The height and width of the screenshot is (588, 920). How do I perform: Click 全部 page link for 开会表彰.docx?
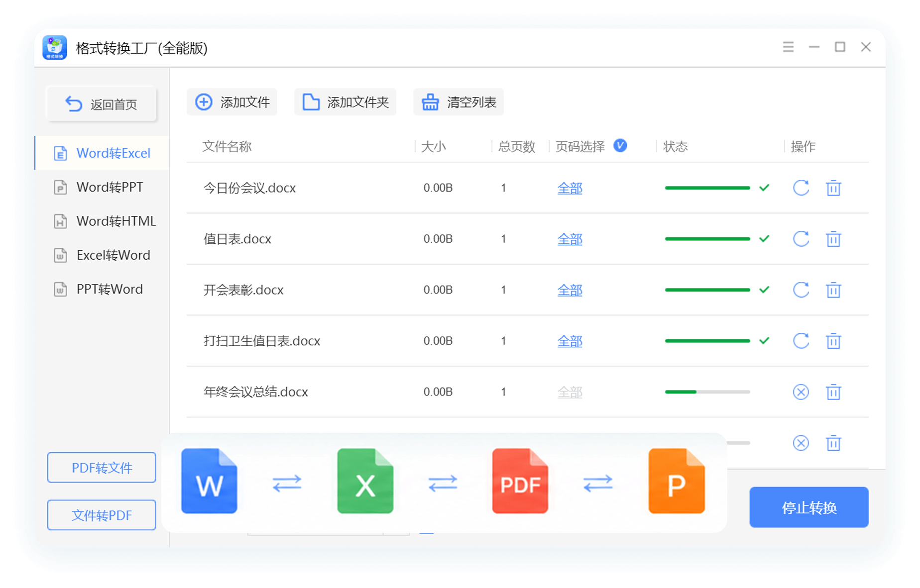[x=570, y=290]
